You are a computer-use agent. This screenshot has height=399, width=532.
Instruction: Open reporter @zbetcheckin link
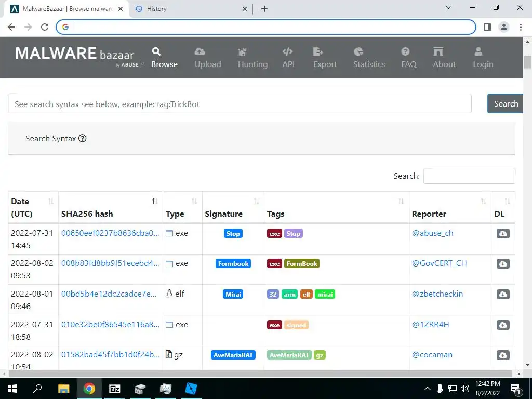click(437, 294)
